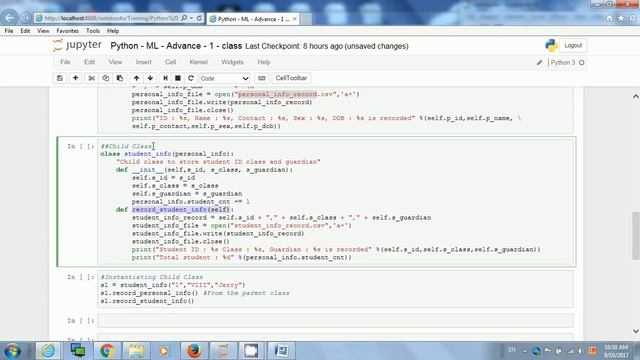Screen dimensions: 640x360
Task: Open the Jupyter Help menu
Action: tap(264, 62)
